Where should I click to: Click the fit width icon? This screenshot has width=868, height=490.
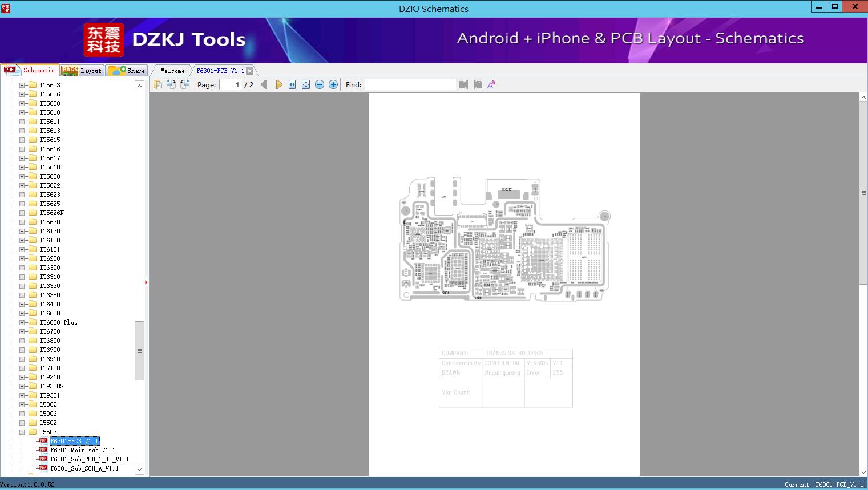pos(292,84)
